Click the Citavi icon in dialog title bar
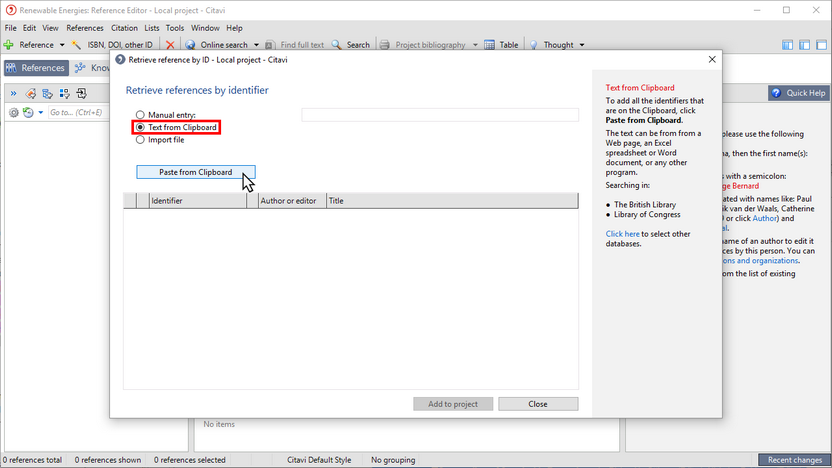 click(120, 59)
